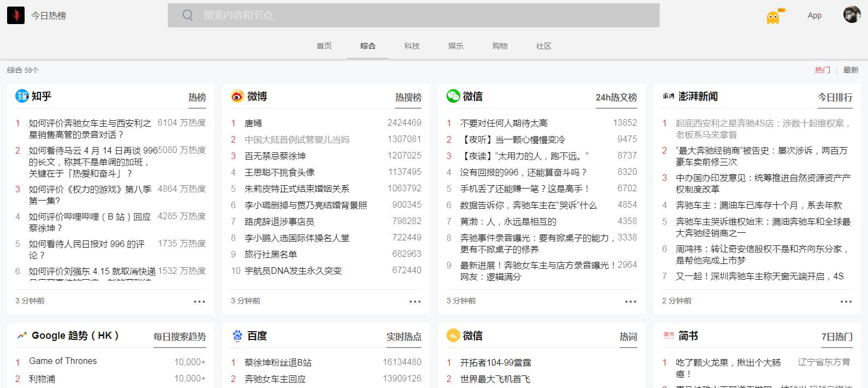Open the 社区 tab
The image size is (868, 388).
pyautogui.click(x=544, y=46)
